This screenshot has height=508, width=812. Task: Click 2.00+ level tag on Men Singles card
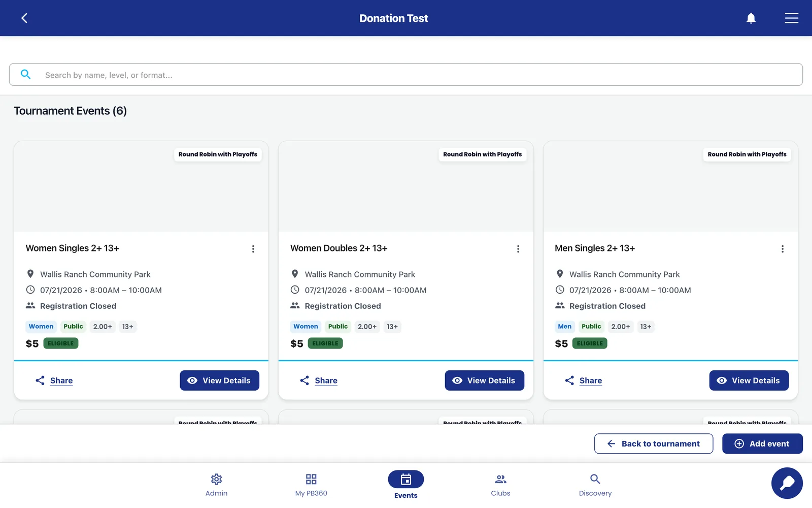[621, 327]
